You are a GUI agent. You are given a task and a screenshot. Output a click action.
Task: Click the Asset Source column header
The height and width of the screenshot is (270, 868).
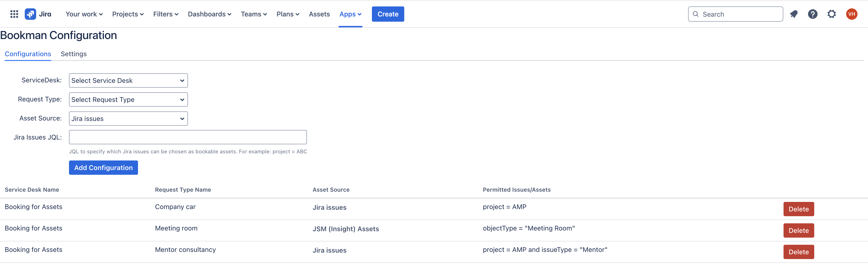(331, 190)
